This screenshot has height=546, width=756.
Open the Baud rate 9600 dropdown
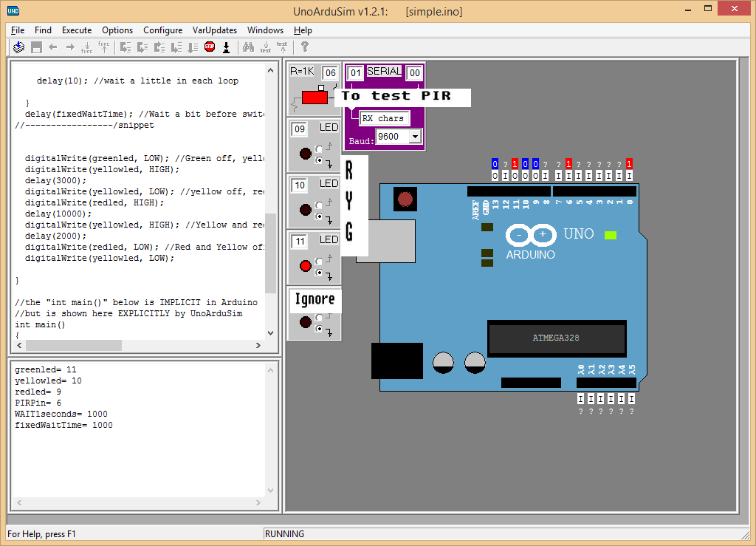[414, 137]
